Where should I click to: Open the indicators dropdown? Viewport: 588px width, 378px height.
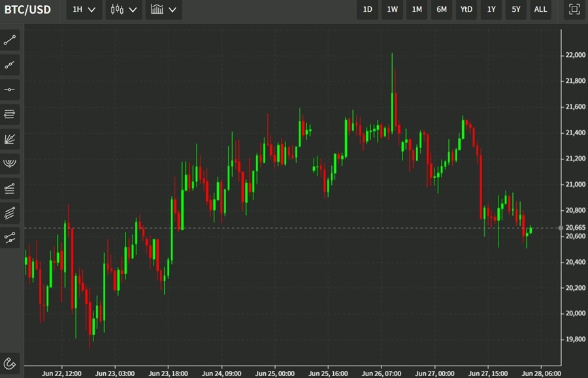click(163, 10)
